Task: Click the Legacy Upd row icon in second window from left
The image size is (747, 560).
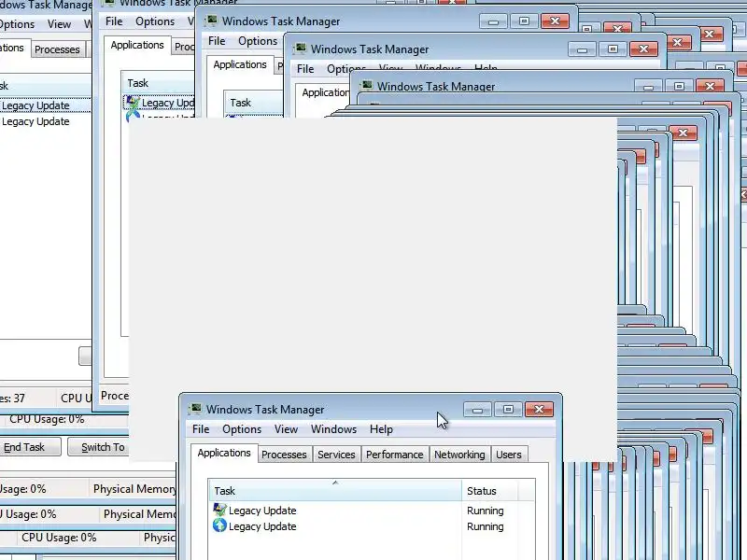Action: (x=133, y=102)
